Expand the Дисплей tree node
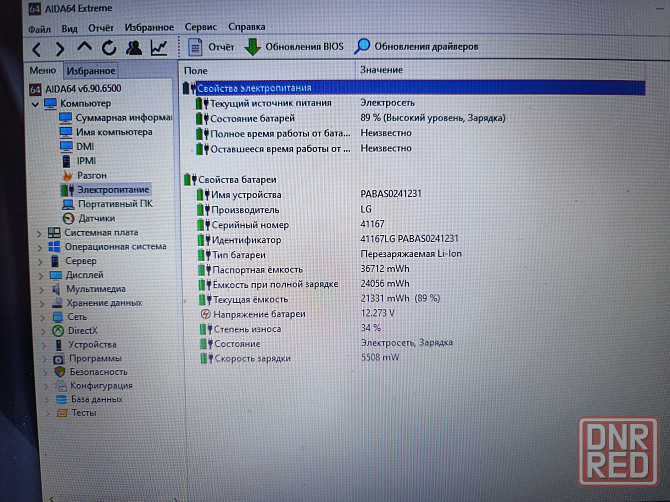This screenshot has width=670, height=502. (x=41, y=276)
